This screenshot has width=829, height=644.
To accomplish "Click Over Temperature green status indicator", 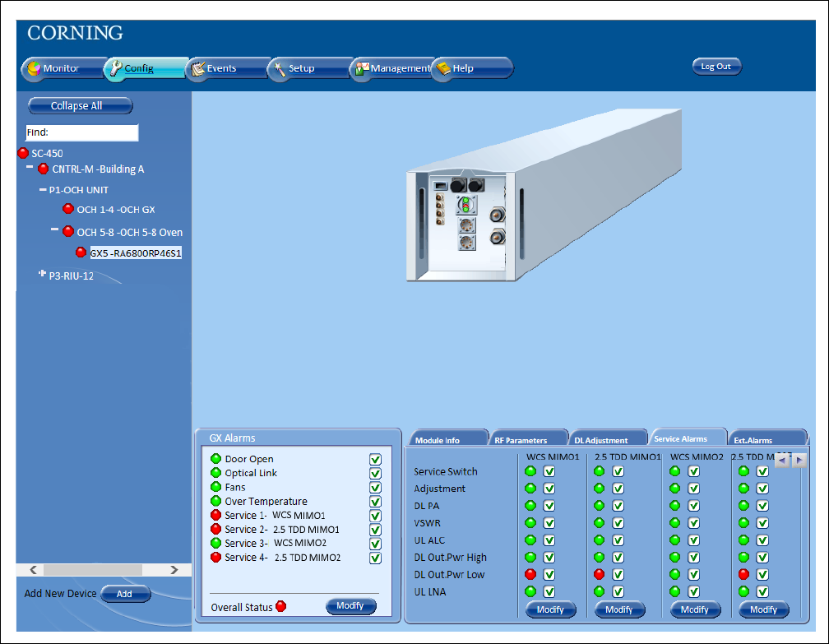I will pyautogui.click(x=215, y=501).
